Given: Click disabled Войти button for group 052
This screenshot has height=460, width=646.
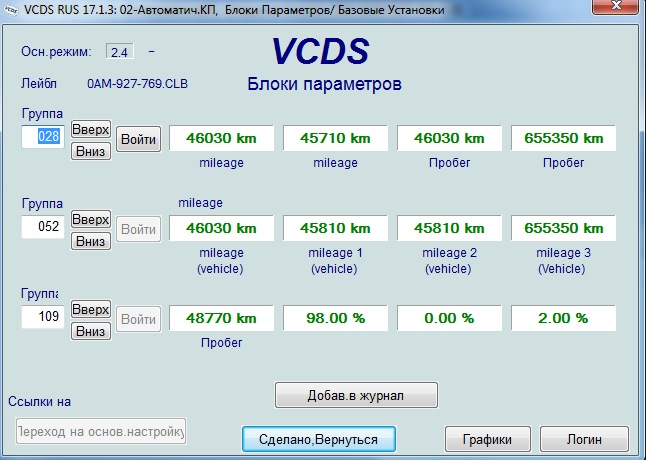Looking at the screenshot, I should tap(138, 229).
